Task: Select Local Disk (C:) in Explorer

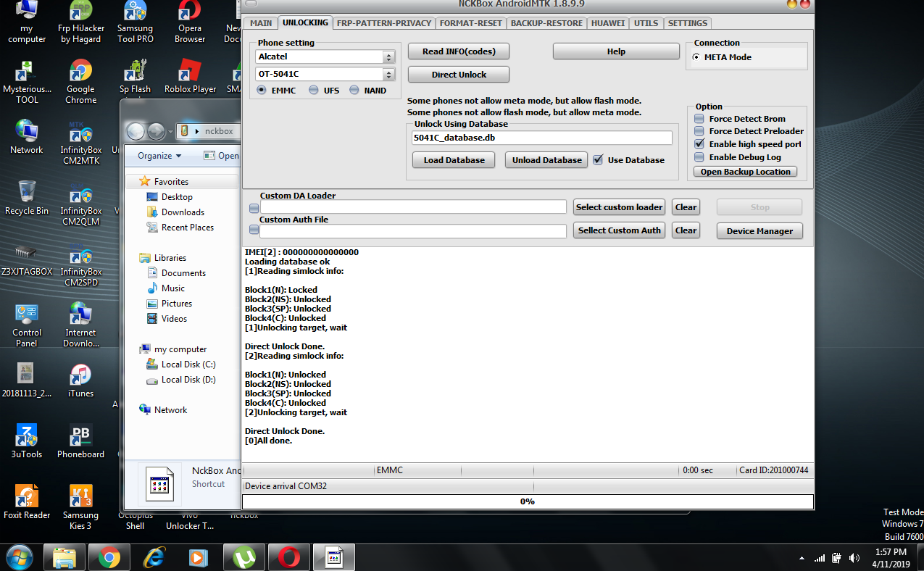Action: [188, 364]
